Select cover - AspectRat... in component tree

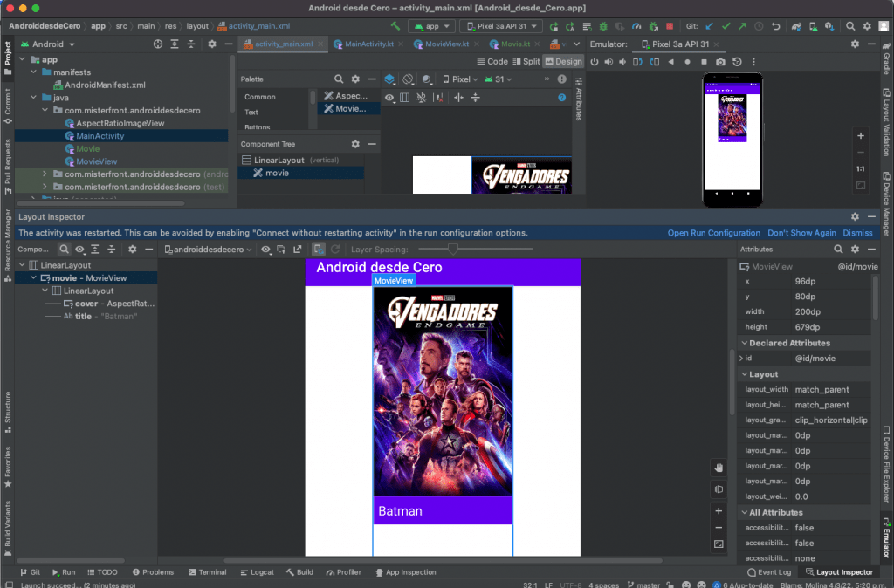(109, 304)
